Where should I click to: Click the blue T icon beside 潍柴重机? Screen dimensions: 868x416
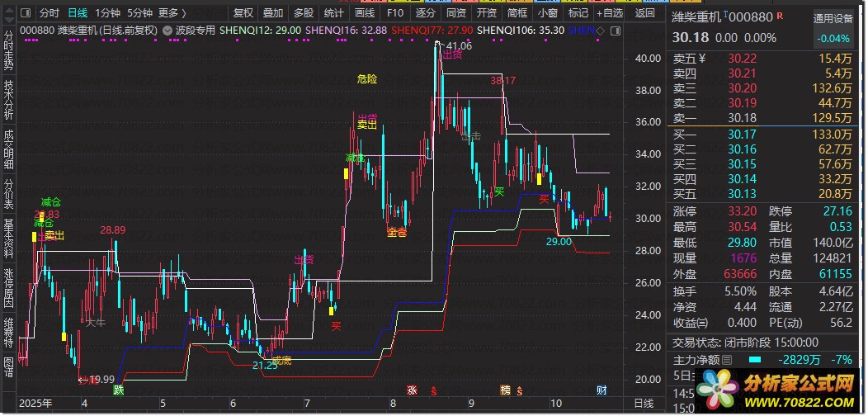[726, 15]
